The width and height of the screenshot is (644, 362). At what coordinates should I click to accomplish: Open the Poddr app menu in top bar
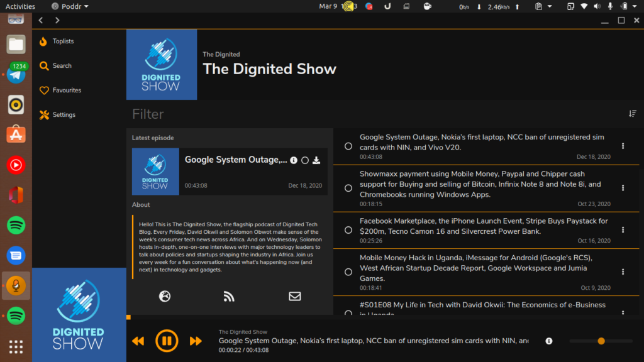coord(70,6)
